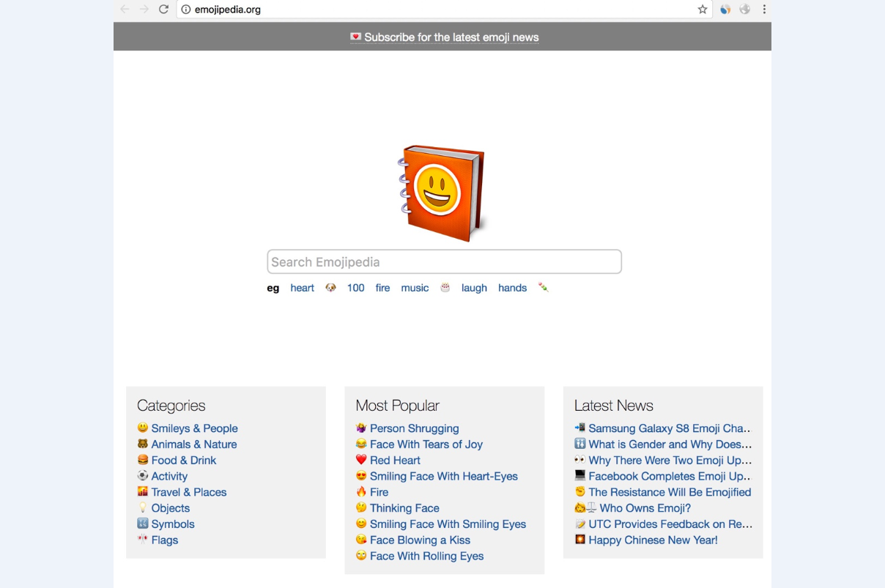Click the smiley emoji beside Smileys & People

[143, 428]
